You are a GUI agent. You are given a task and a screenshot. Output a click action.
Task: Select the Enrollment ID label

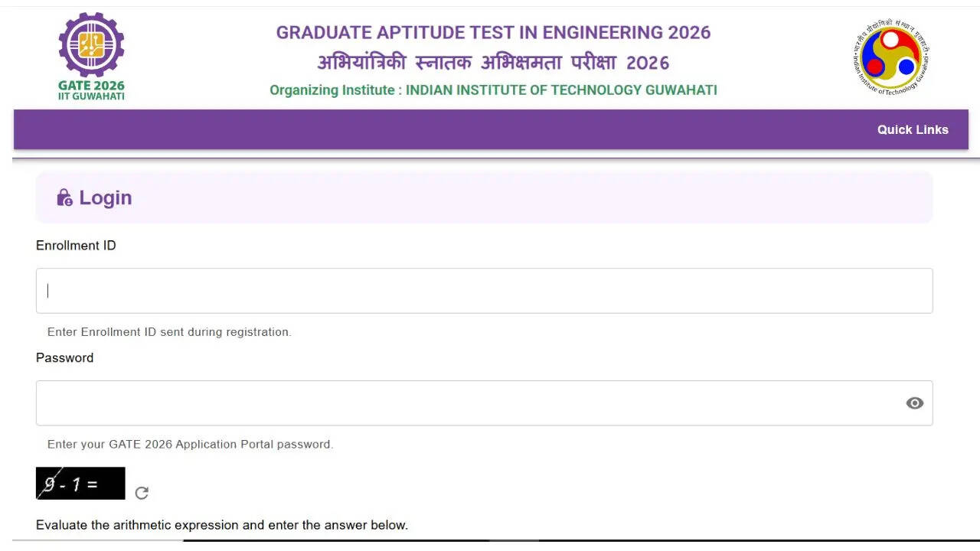tap(76, 246)
